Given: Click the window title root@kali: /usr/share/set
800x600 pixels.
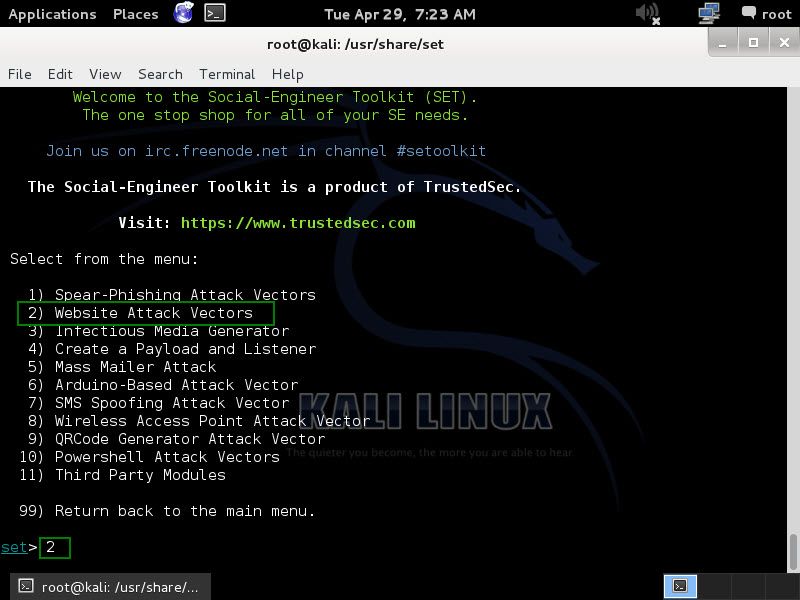Looking at the screenshot, I should click(355, 44).
